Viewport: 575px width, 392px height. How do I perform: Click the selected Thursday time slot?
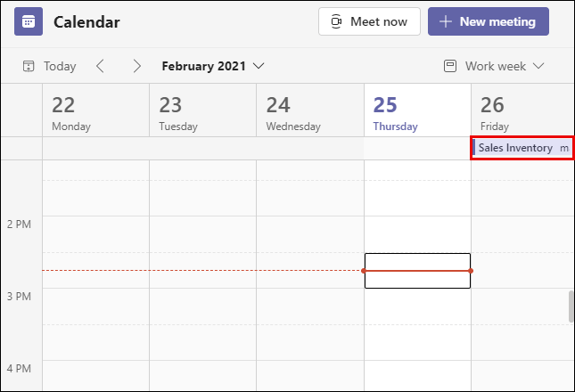point(417,271)
